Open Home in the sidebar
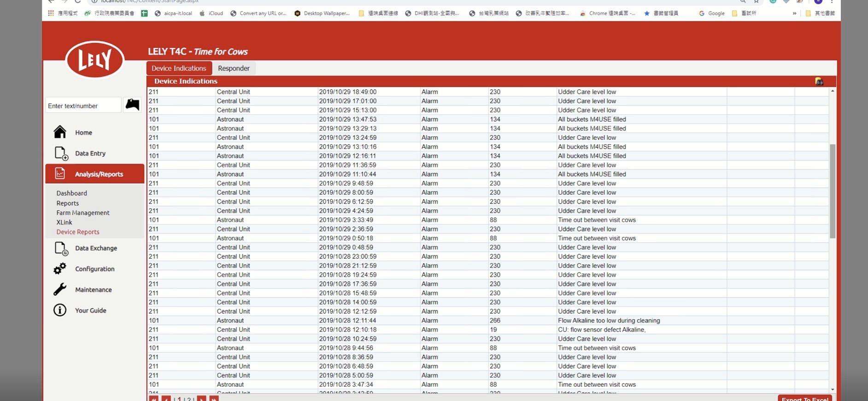The image size is (868, 401). click(x=83, y=133)
